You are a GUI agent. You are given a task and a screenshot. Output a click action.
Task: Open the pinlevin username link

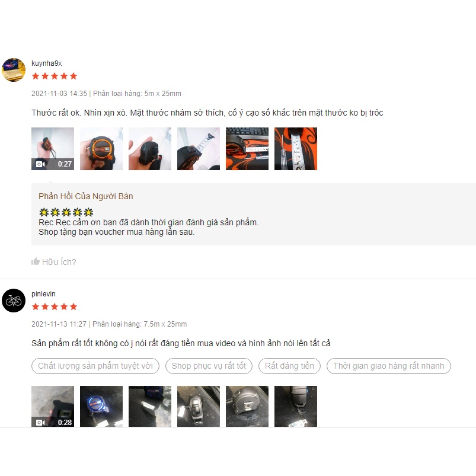[43, 294]
